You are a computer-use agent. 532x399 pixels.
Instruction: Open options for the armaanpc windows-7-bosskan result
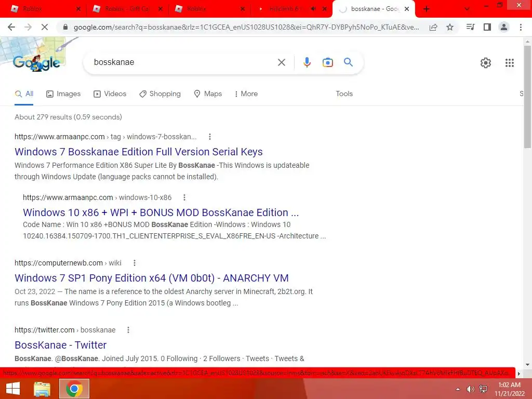tap(210, 137)
